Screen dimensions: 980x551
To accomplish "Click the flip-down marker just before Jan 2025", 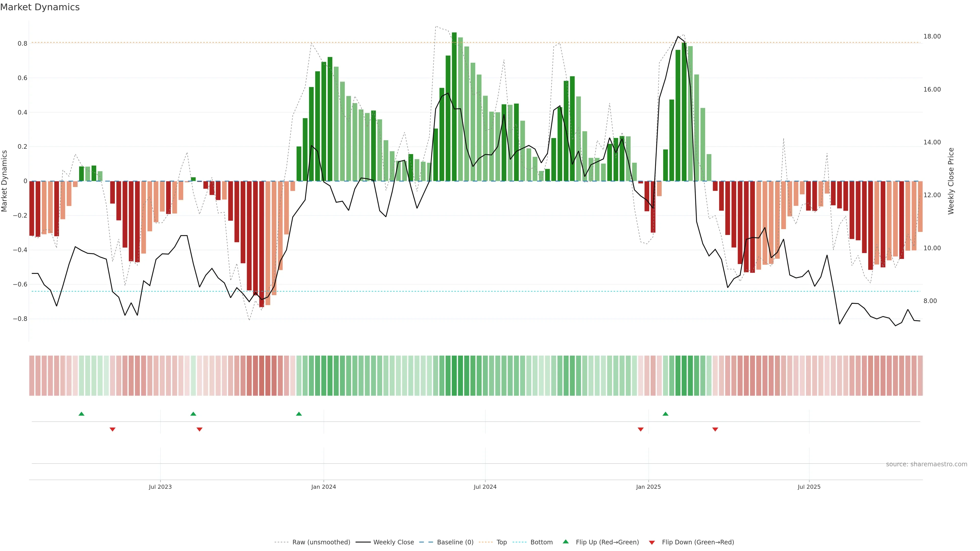I will click(x=641, y=429).
